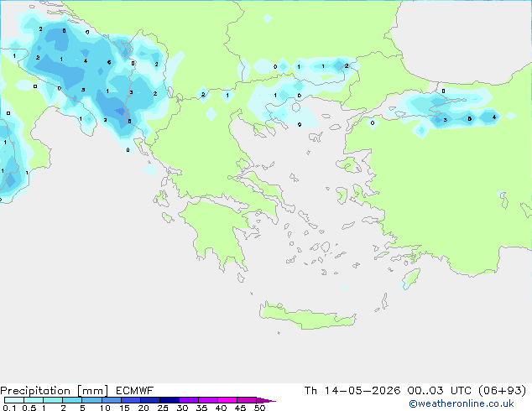Click the 'Precipitation [mm]' title text
Image resolution: width=532 pixels, height=411 pixels.
pos(54,391)
